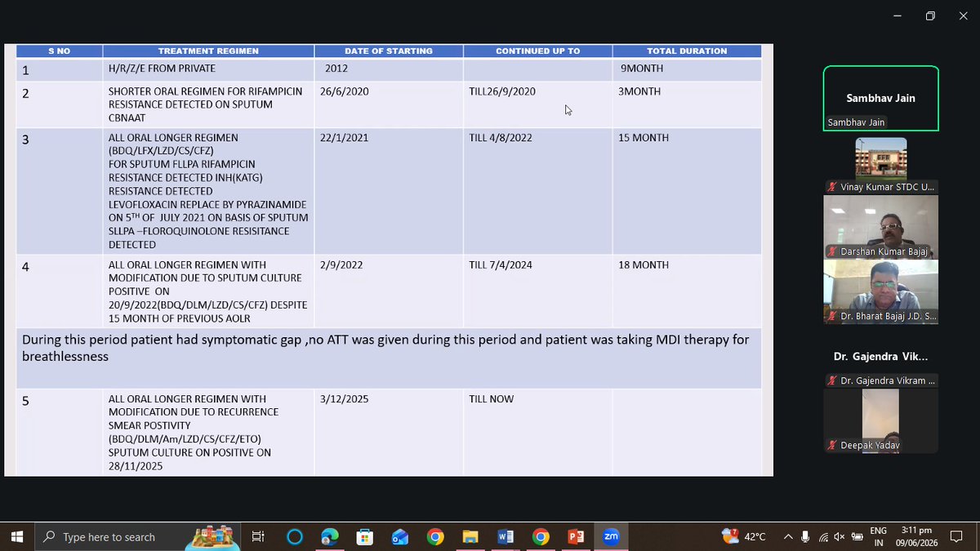Click the taskbar search box
980x551 pixels.
pos(136,536)
